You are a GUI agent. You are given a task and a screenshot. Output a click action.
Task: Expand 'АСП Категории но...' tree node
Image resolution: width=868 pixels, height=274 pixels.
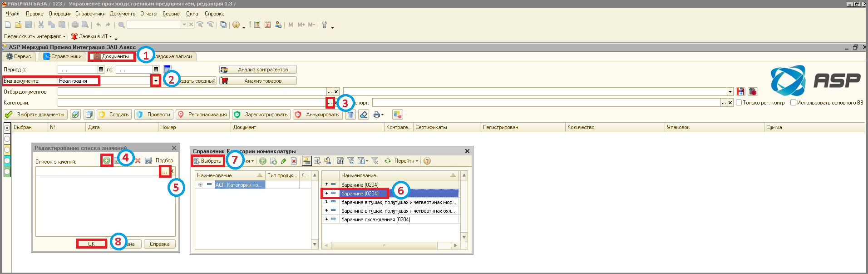[200, 185]
